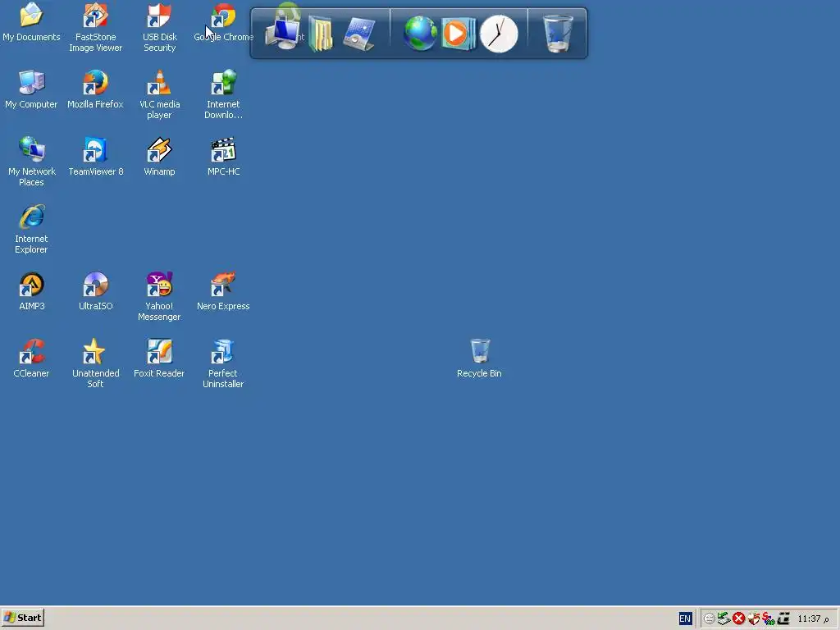Click the EN language indicator in taskbar
The width and height of the screenshot is (840, 630).
click(x=685, y=619)
